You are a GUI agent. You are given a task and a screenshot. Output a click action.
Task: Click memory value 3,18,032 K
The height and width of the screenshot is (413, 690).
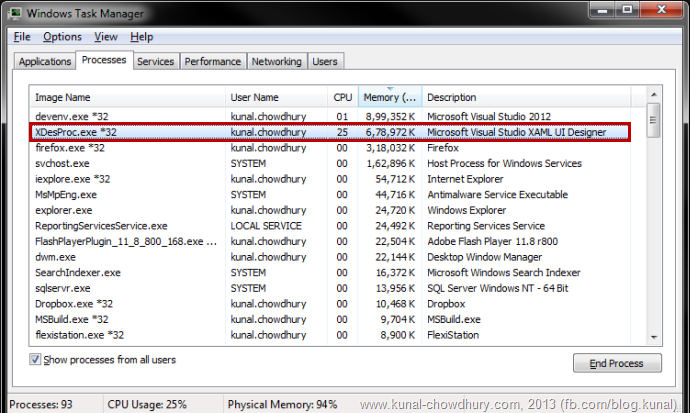[x=390, y=148]
